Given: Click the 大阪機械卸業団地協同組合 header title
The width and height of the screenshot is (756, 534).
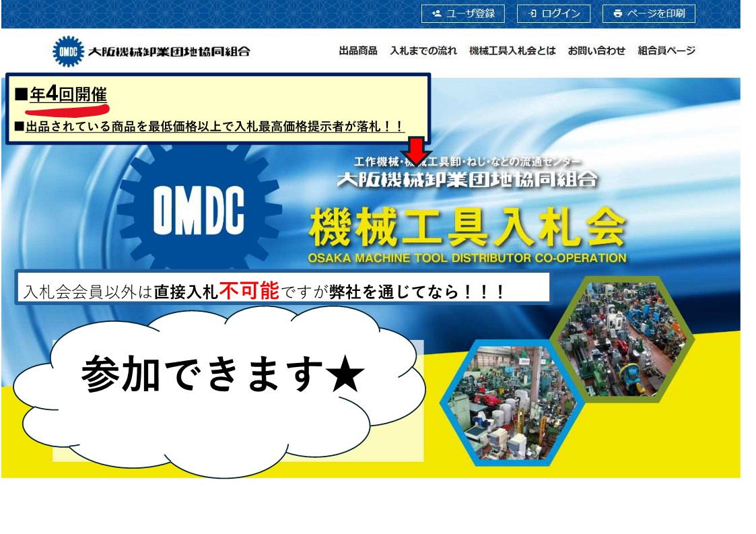Looking at the screenshot, I should (169, 52).
